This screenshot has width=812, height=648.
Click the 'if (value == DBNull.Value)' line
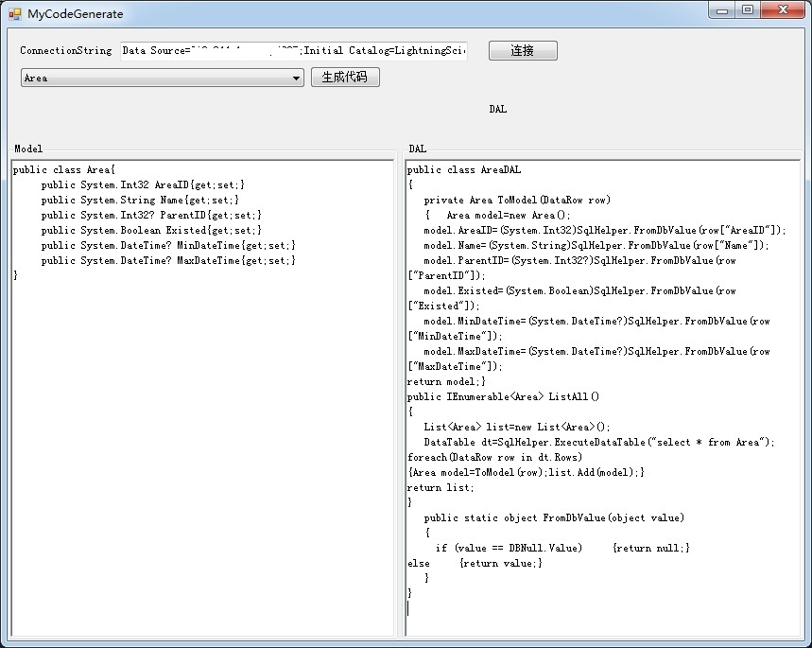562,548
